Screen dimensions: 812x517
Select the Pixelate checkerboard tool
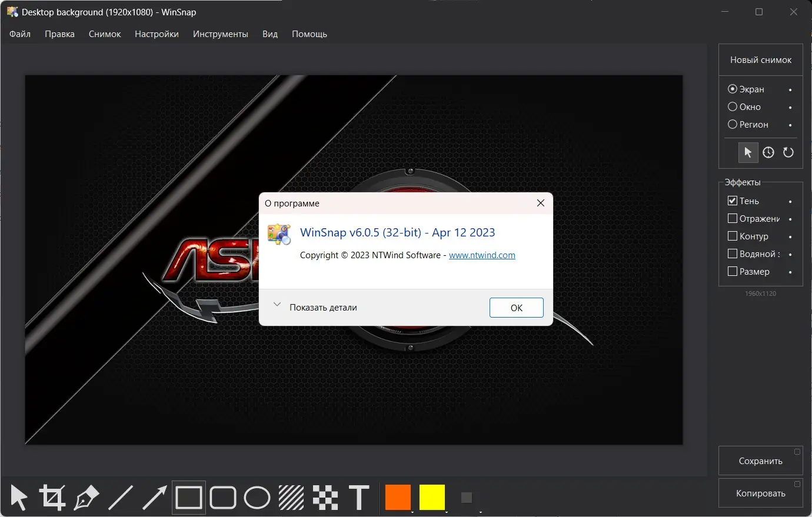pyautogui.click(x=325, y=498)
